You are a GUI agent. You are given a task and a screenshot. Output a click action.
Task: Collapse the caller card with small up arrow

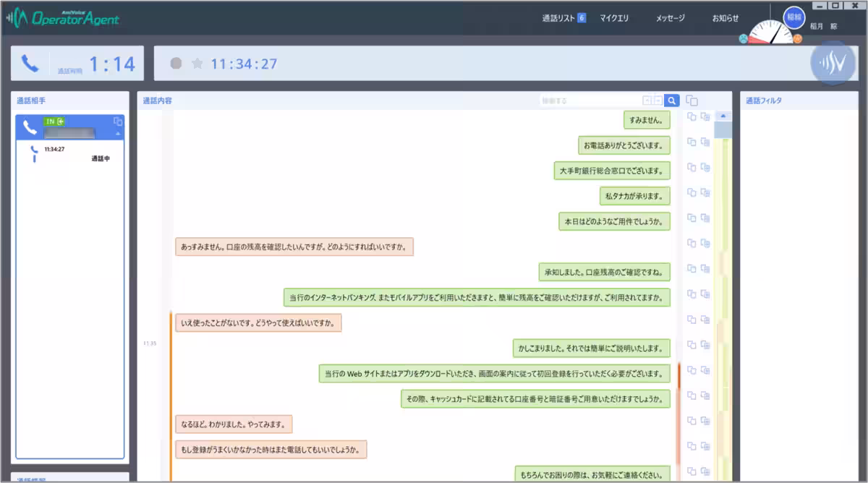pyautogui.click(x=118, y=134)
